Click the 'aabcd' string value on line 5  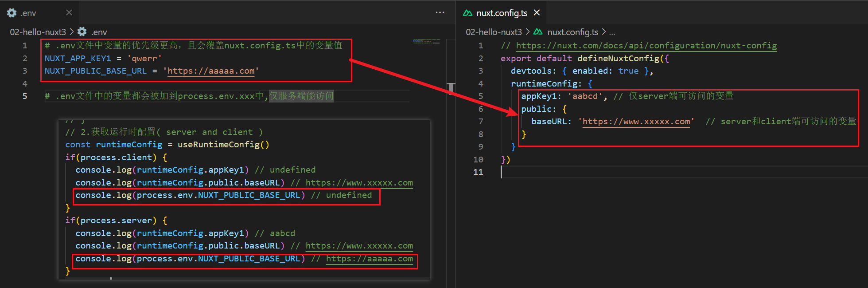pyautogui.click(x=585, y=96)
